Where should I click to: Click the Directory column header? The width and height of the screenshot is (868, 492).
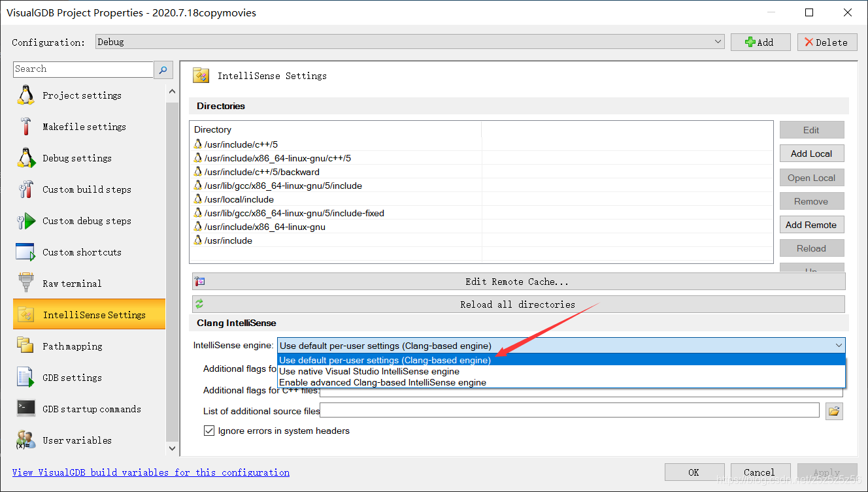[x=336, y=129]
